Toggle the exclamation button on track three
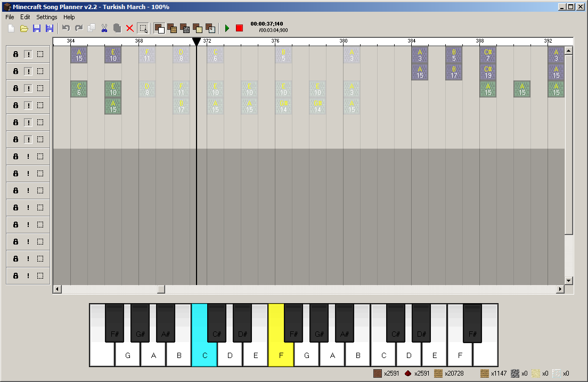The height and width of the screenshot is (382, 588). [28, 88]
